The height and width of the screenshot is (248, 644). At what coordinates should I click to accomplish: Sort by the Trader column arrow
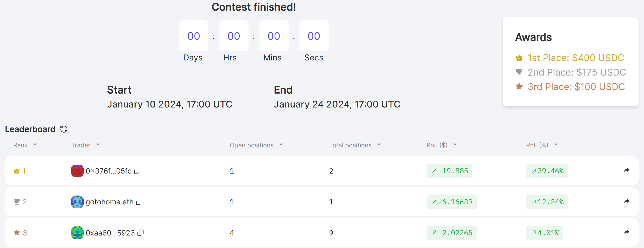[98, 145]
